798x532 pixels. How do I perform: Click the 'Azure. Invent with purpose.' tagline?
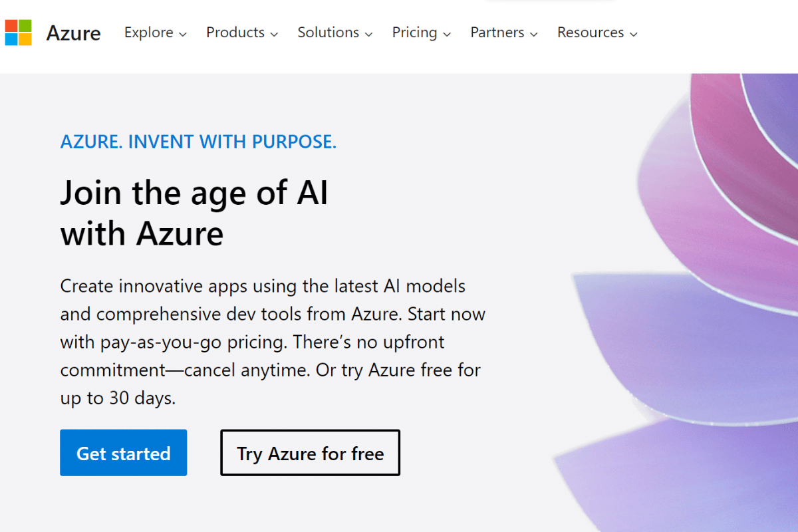pyautogui.click(x=198, y=142)
